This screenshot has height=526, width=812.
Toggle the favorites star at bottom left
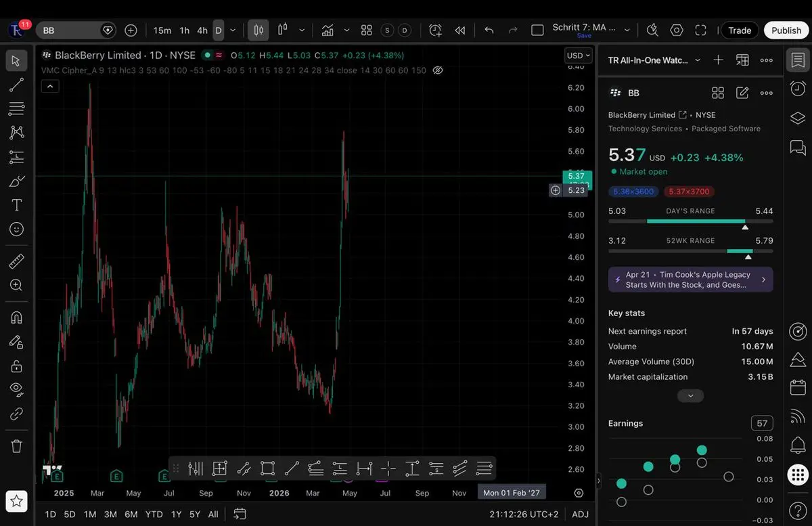click(17, 501)
